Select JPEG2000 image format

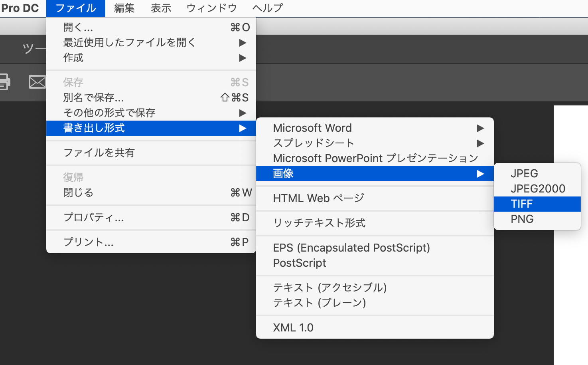click(537, 188)
